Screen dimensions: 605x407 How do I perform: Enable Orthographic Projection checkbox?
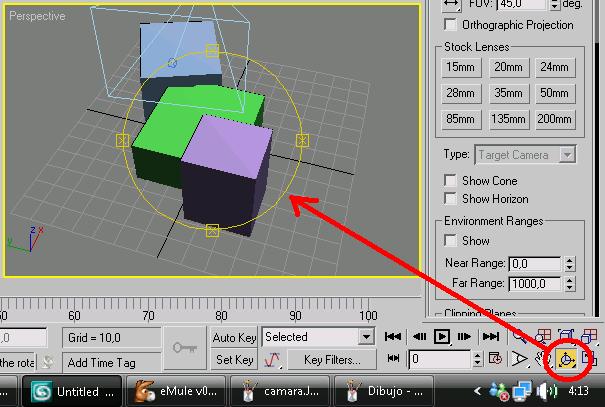click(x=450, y=25)
